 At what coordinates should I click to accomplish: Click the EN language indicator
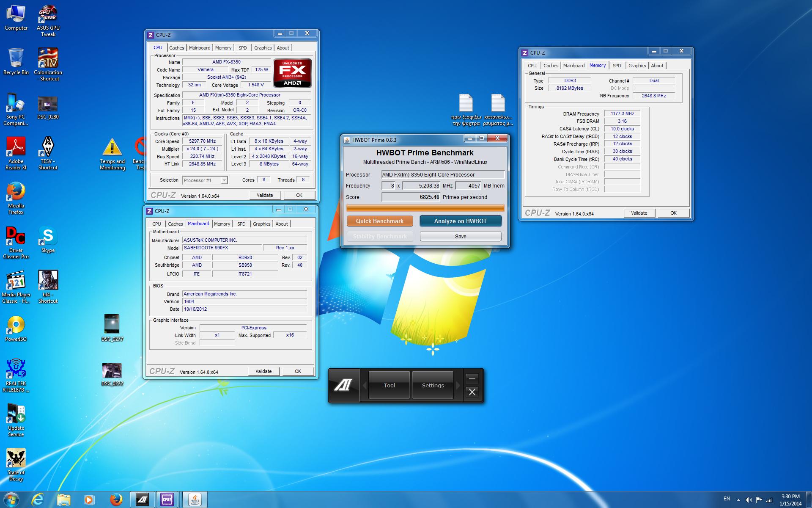tap(727, 499)
